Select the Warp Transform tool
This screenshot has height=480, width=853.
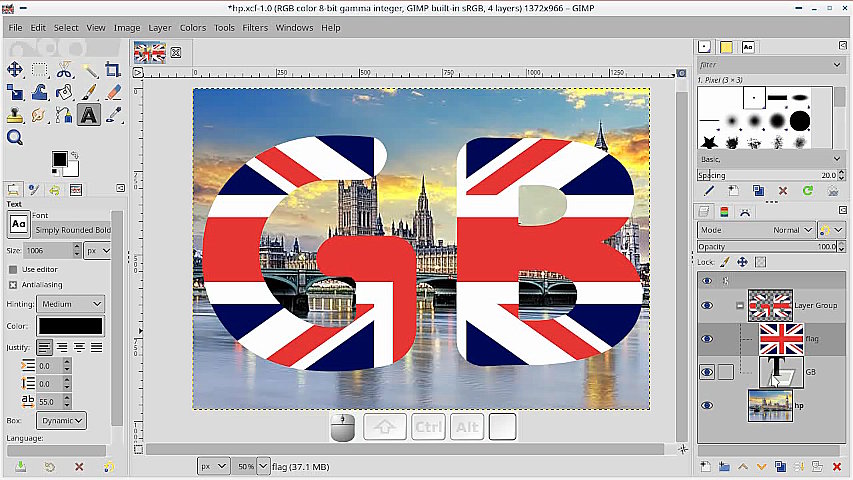pyautogui.click(x=39, y=93)
